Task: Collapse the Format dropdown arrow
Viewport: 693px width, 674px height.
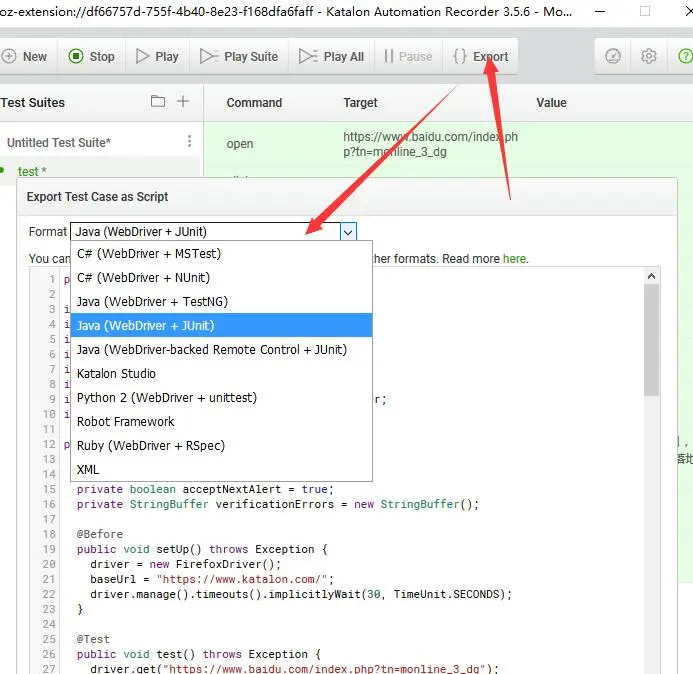Action: [348, 232]
